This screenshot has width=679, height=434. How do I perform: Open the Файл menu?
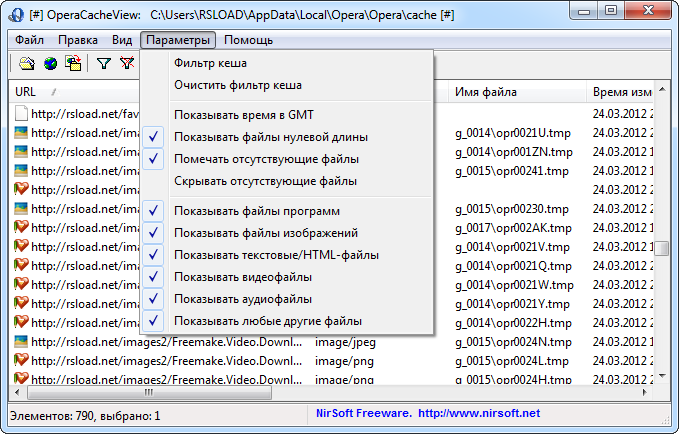point(29,40)
